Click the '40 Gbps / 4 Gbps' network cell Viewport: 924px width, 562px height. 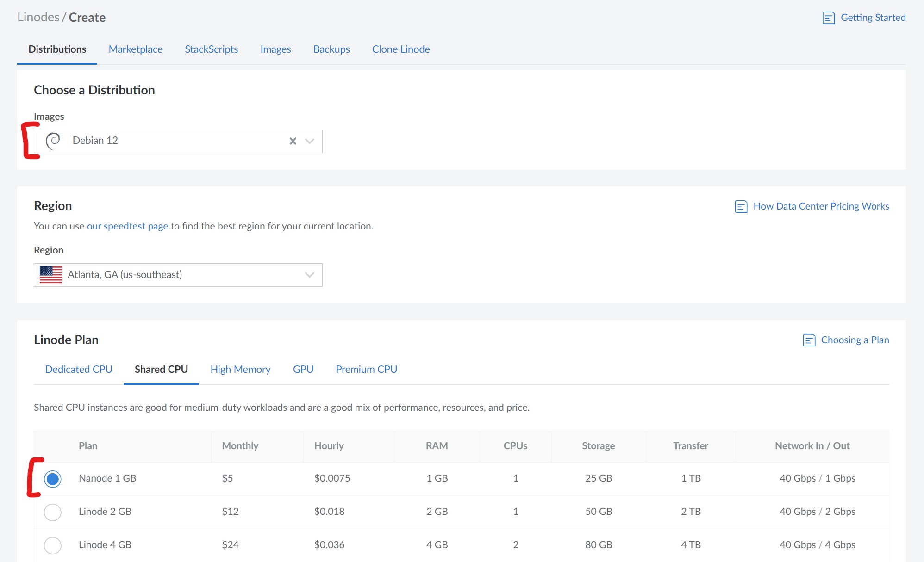(x=818, y=545)
